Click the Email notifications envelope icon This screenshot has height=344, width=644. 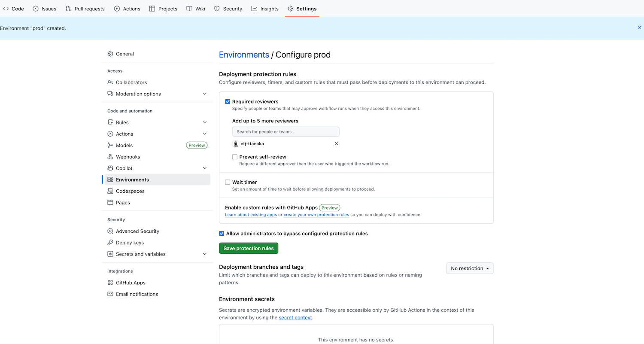pos(110,294)
